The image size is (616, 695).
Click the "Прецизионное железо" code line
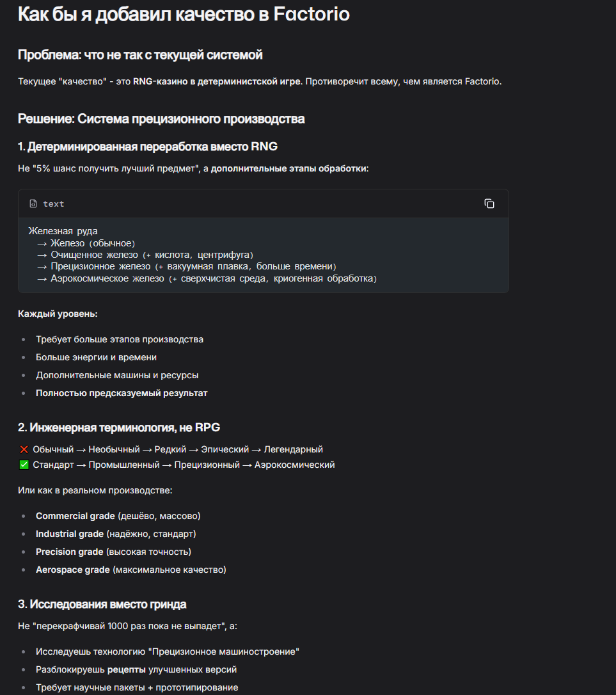click(x=186, y=266)
